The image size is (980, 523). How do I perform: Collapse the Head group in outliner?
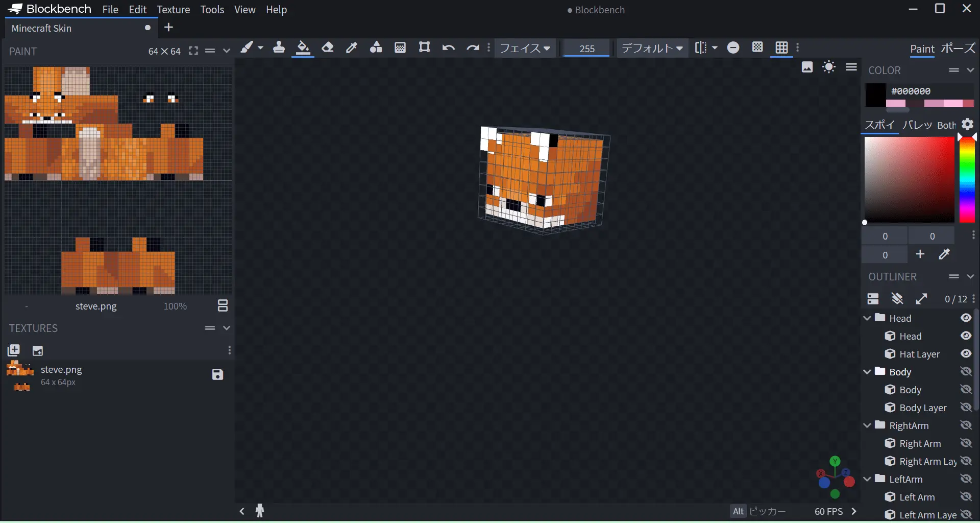coord(867,318)
